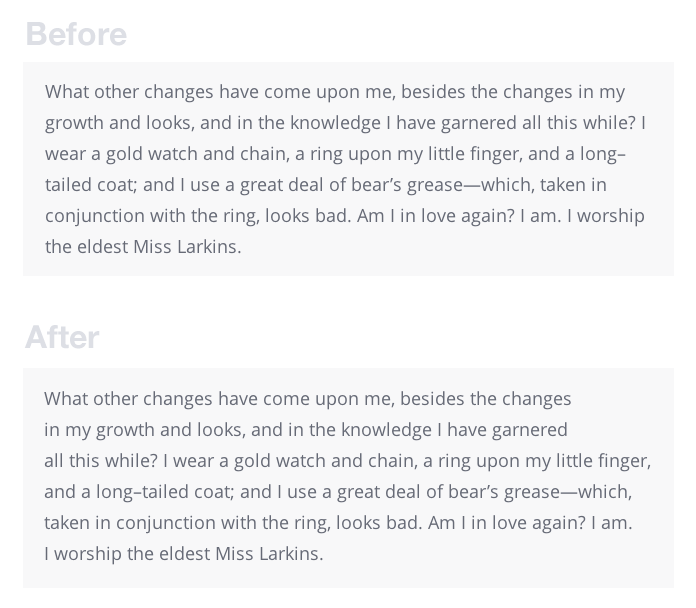The width and height of the screenshot is (696, 608).
Task: Click 'bear's' in the Before paragraph
Action: click(376, 185)
